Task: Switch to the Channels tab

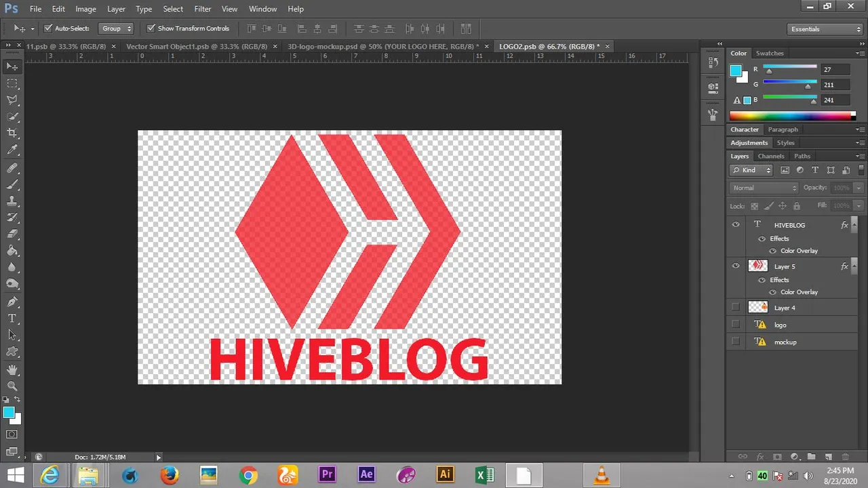Action: pyautogui.click(x=771, y=156)
